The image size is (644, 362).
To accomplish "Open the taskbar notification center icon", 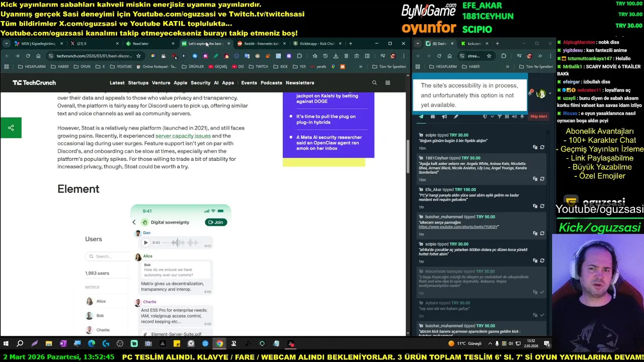I will [x=547, y=344].
